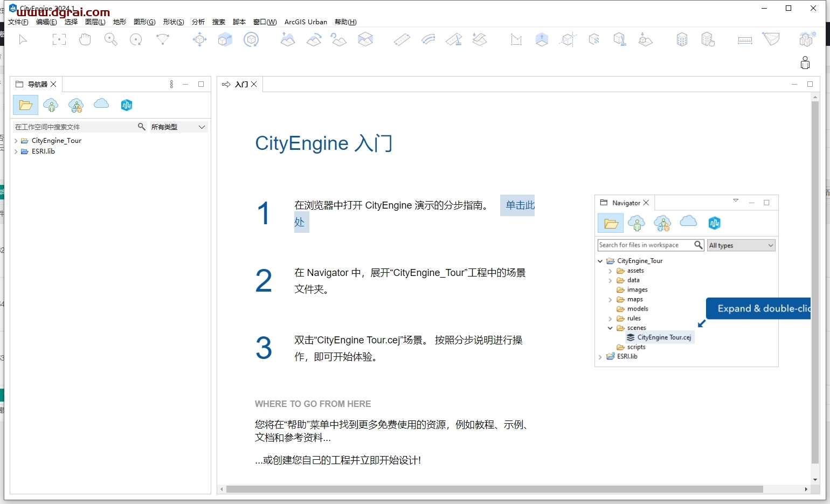Pick the Rotate object tool
Viewport: 830px width, 504px height.
(x=251, y=39)
